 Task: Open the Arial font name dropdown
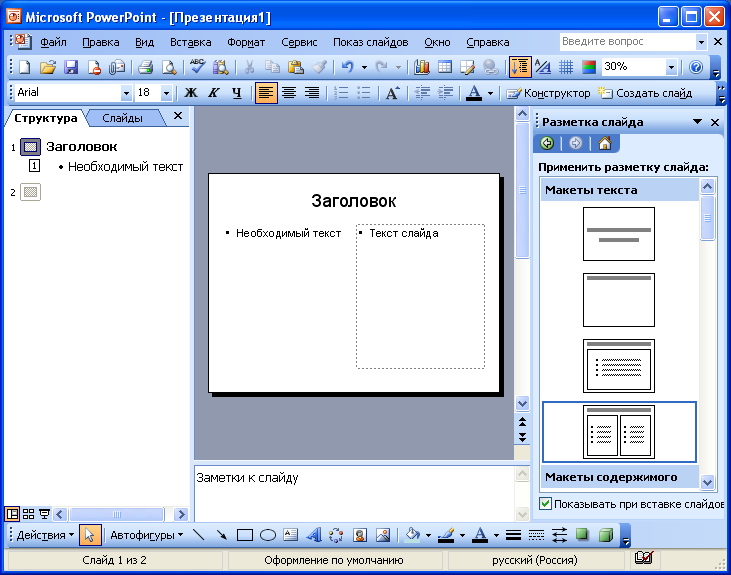click(126, 93)
